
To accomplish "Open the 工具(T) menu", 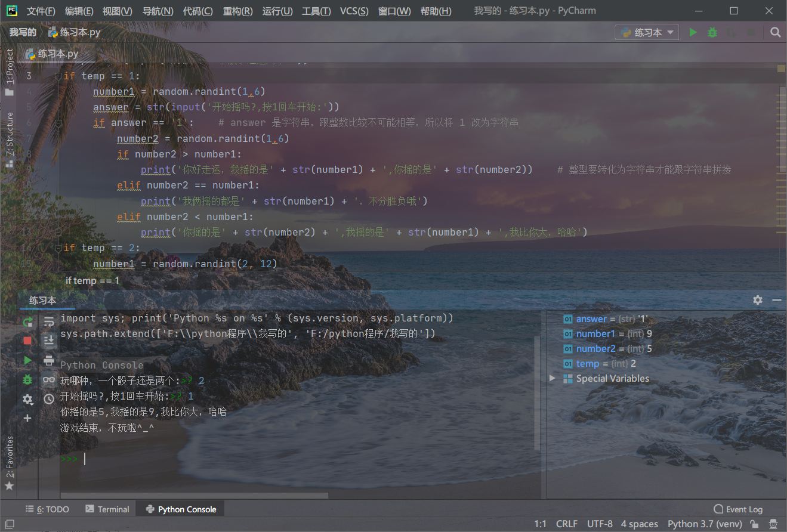I will pyautogui.click(x=317, y=11).
